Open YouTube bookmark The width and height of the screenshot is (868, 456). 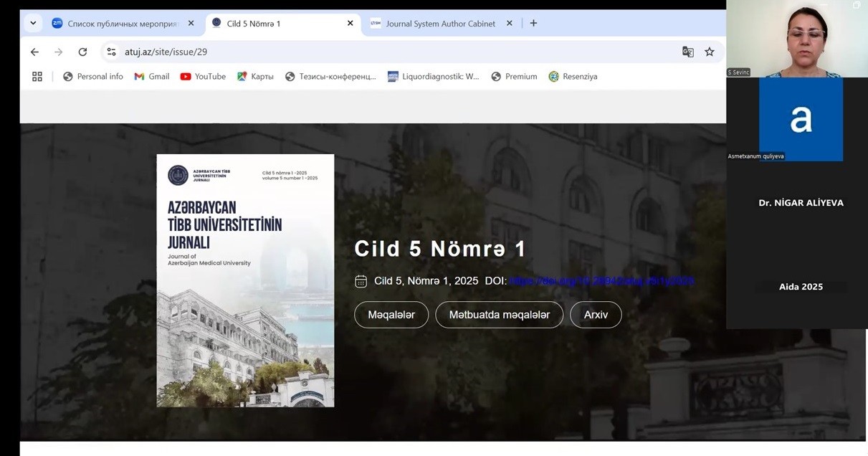(203, 77)
